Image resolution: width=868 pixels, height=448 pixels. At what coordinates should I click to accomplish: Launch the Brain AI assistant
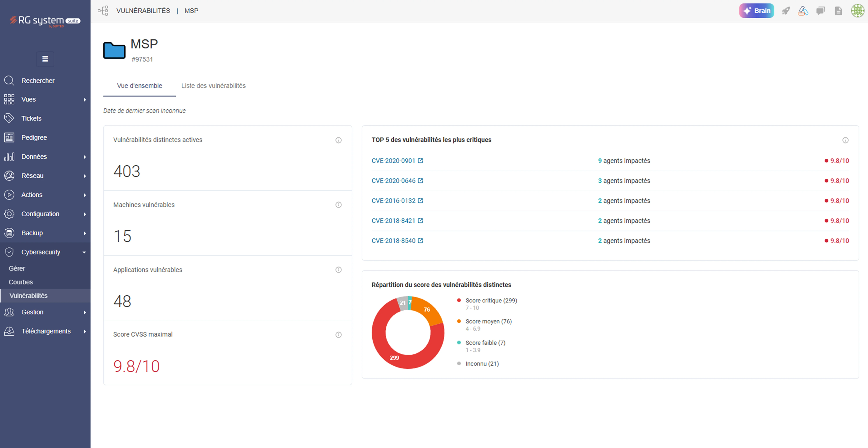click(756, 11)
